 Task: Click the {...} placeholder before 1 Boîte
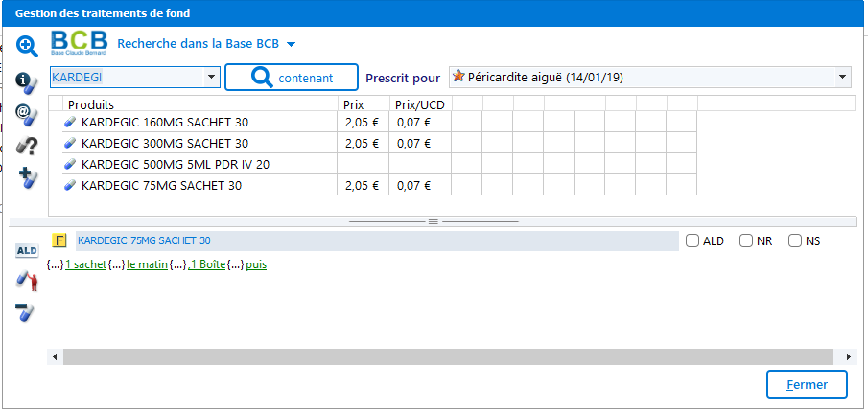(x=177, y=264)
